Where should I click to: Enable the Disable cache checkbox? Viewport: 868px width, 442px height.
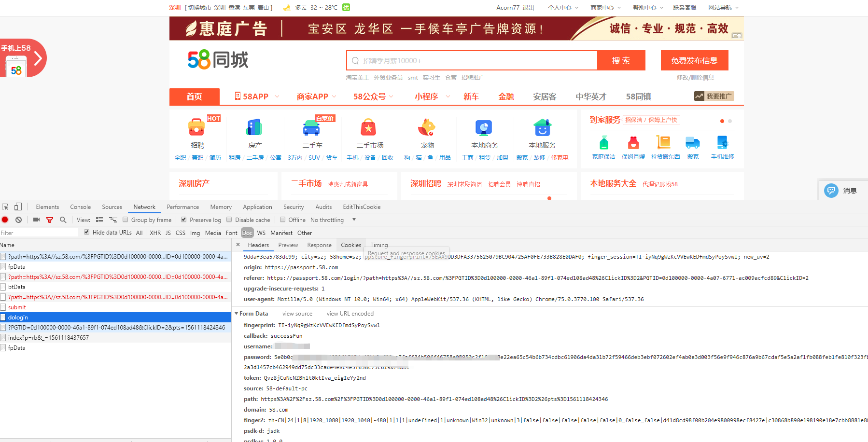(x=229, y=220)
